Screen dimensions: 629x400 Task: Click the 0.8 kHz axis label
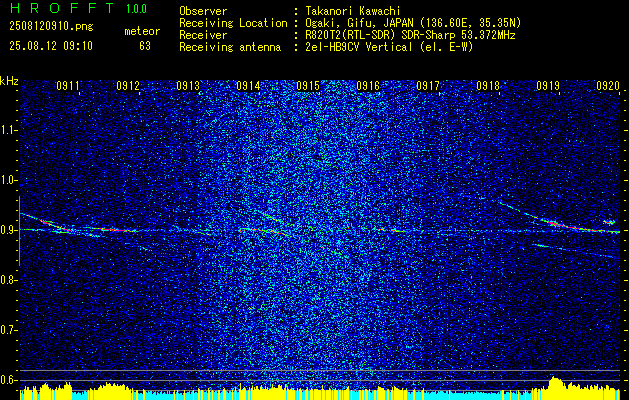8,280
